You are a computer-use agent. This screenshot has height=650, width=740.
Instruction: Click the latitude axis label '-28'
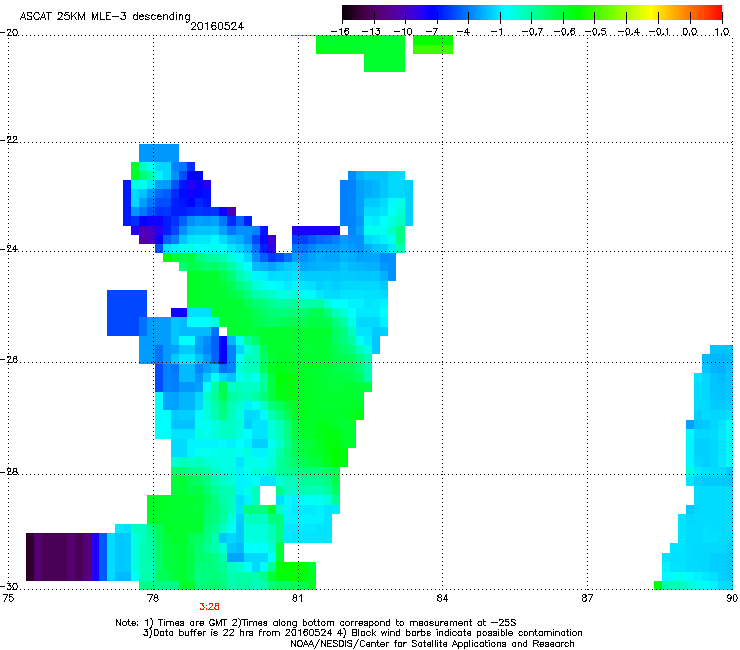coord(9,472)
